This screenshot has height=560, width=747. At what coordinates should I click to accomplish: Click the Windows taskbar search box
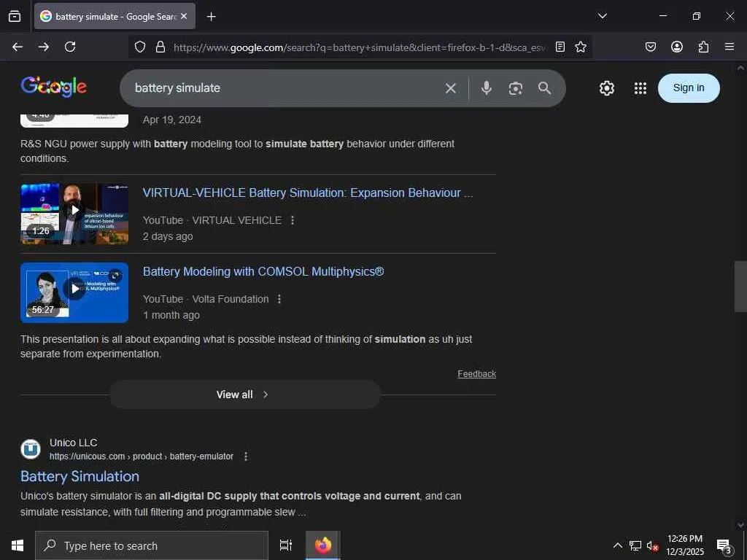(x=152, y=545)
